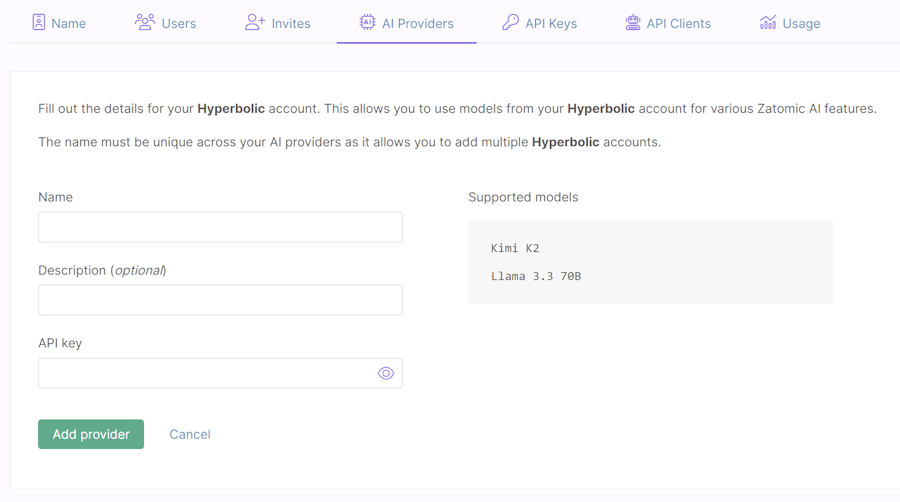The height and width of the screenshot is (502, 900).
Task: Focus the API key input field
Action: click(220, 373)
